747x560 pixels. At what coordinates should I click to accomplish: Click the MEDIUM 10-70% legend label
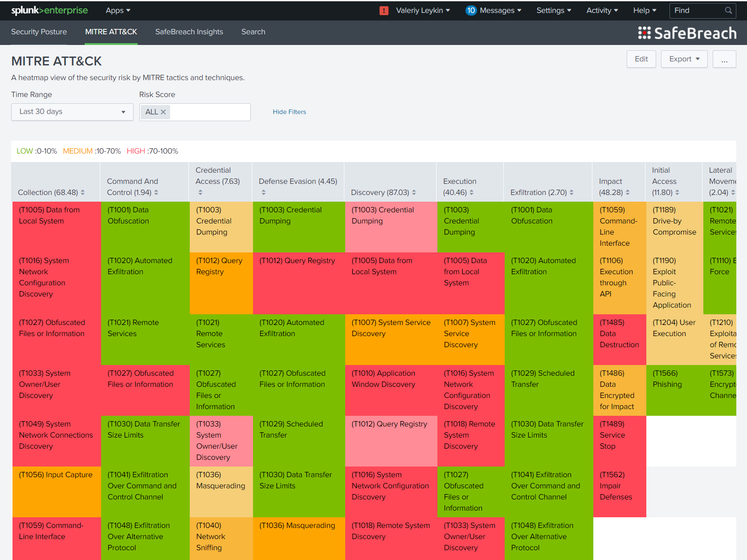point(92,151)
